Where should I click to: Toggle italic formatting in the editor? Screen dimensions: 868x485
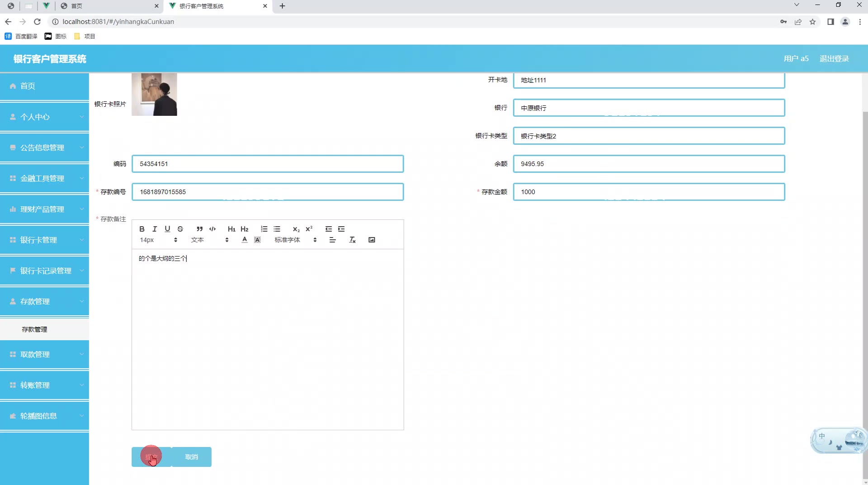pos(155,229)
